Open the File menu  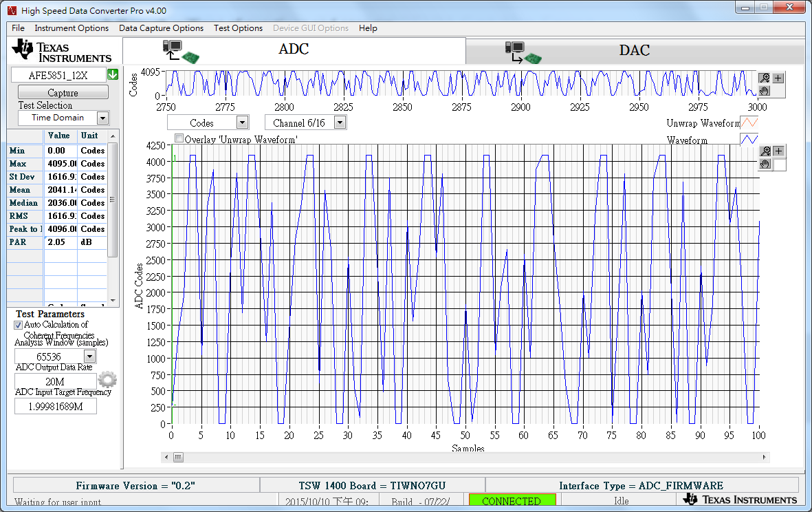18,28
